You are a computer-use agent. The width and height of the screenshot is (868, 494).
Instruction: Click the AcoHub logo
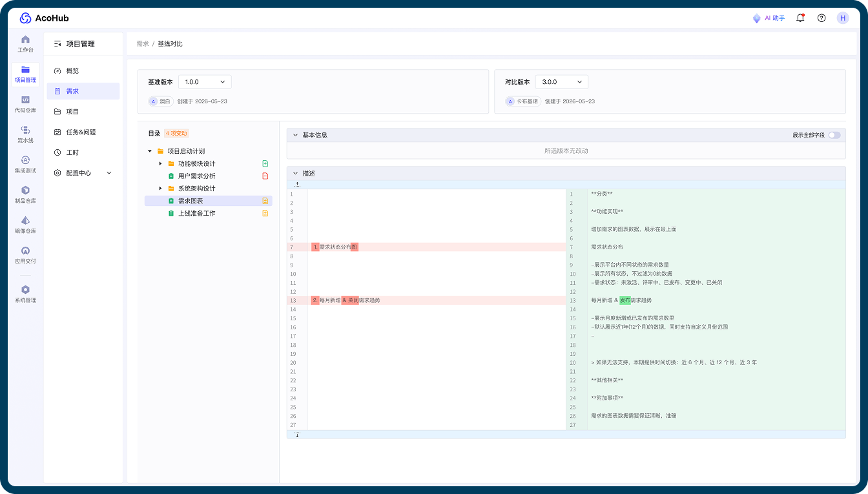coord(44,18)
